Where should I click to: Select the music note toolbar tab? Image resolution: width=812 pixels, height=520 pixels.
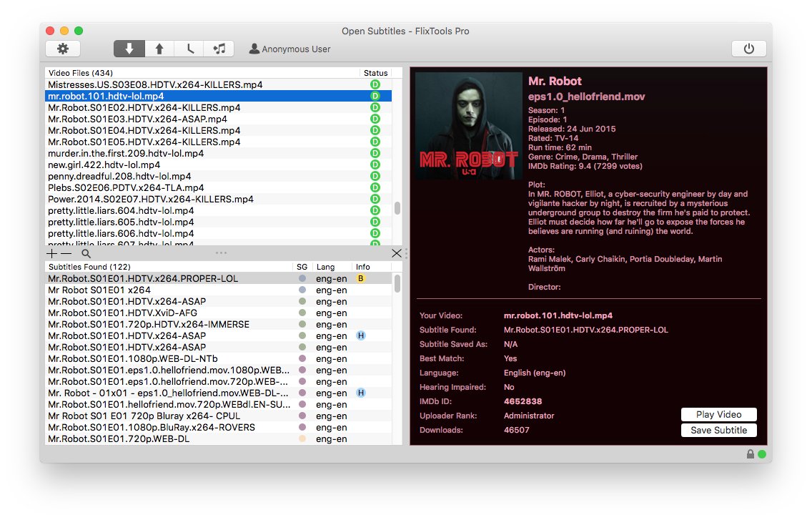pos(219,49)
